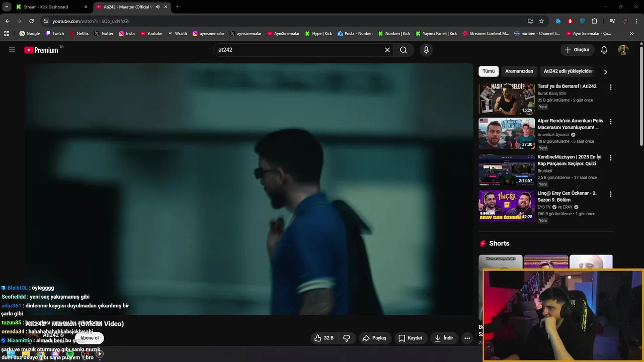
Task: Clear the search box with the X
Action: coord(387,50)
